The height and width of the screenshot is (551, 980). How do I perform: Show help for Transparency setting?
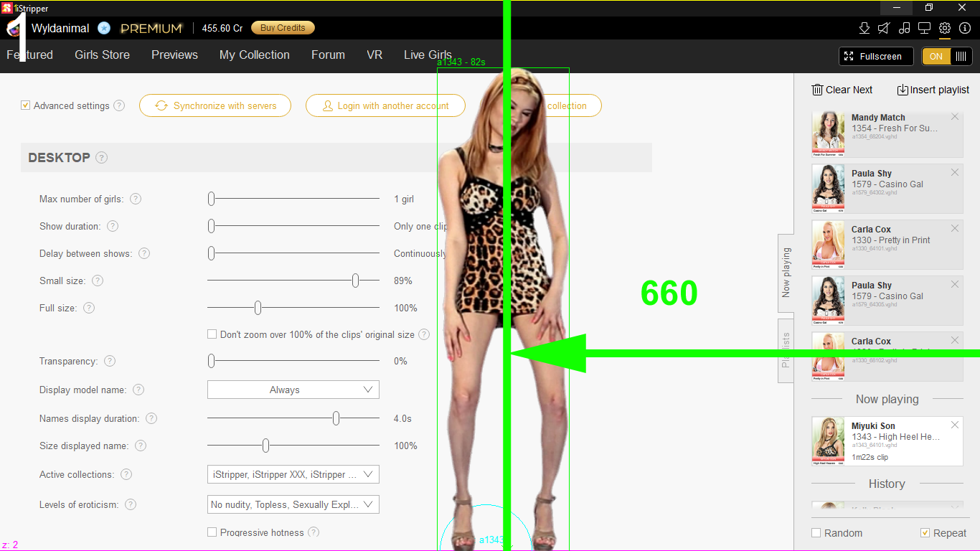(110, 361)
